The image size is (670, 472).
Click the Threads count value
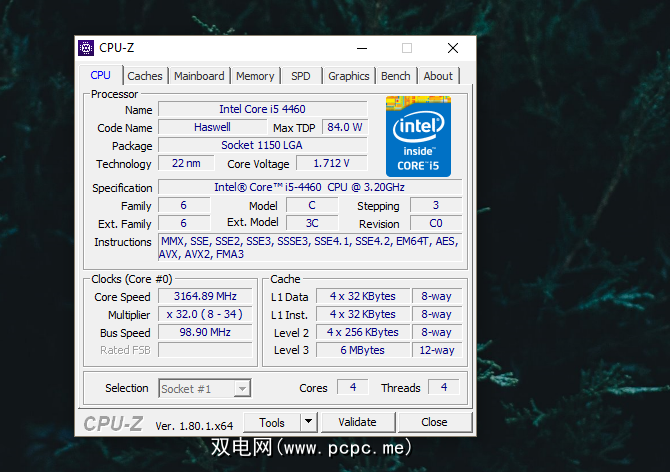point(444,387)
